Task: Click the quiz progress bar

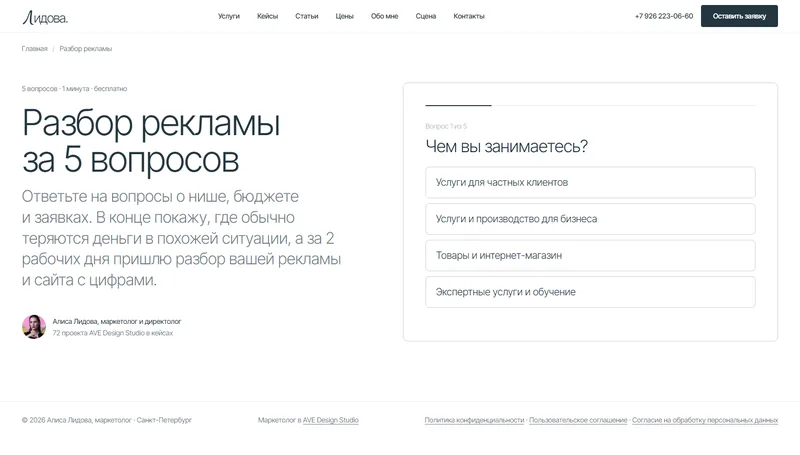Action: click(x=590, y=105)
